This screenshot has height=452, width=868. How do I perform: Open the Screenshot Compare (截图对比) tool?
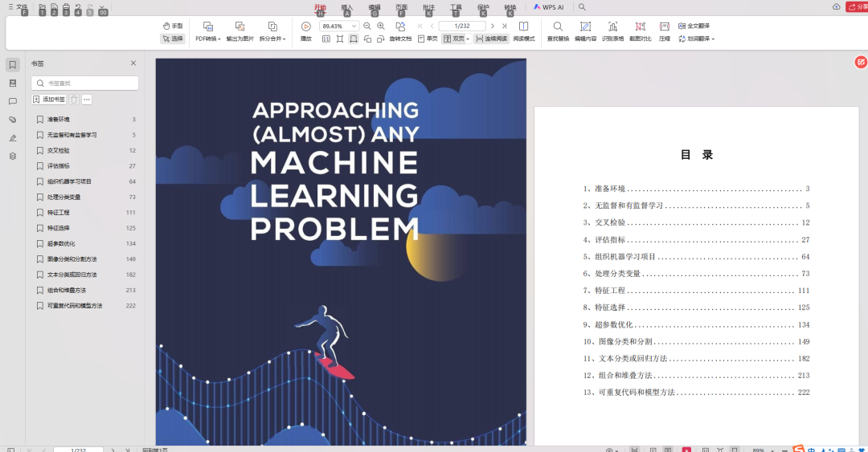tap(640, 31)
